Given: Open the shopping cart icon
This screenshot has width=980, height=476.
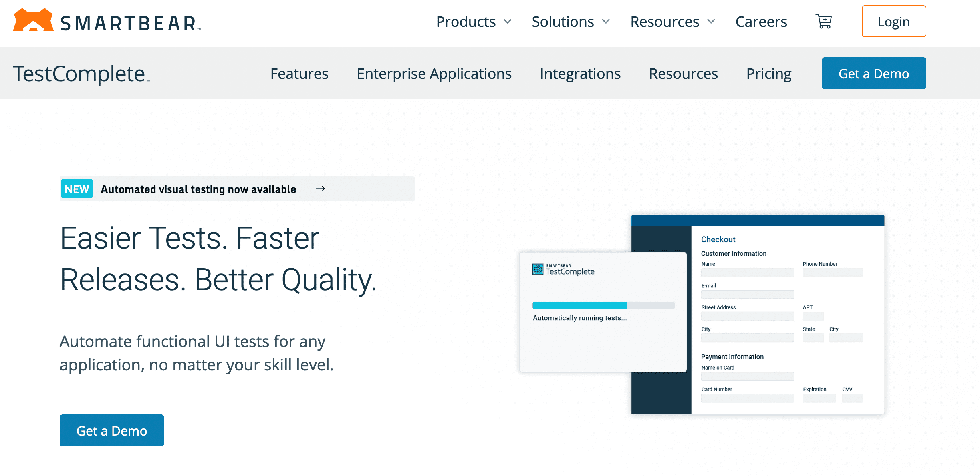Looking at the screenshot, I should pos(824,22).
